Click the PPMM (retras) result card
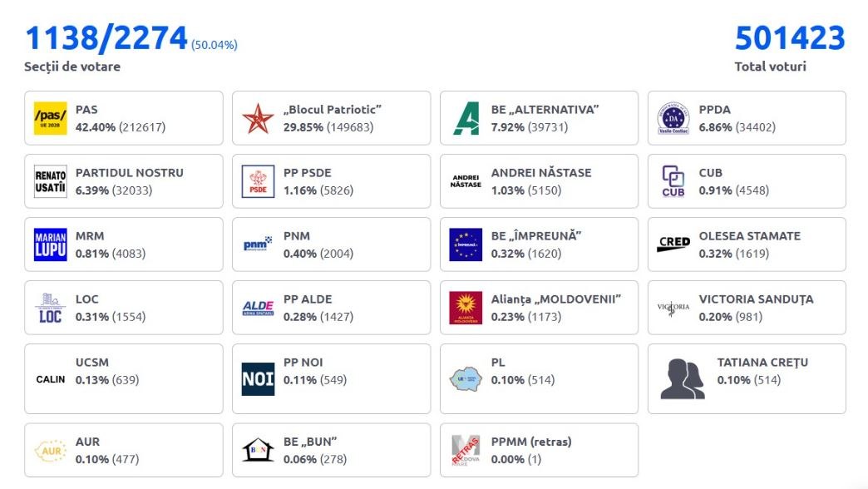 click(x=539, y=450)
